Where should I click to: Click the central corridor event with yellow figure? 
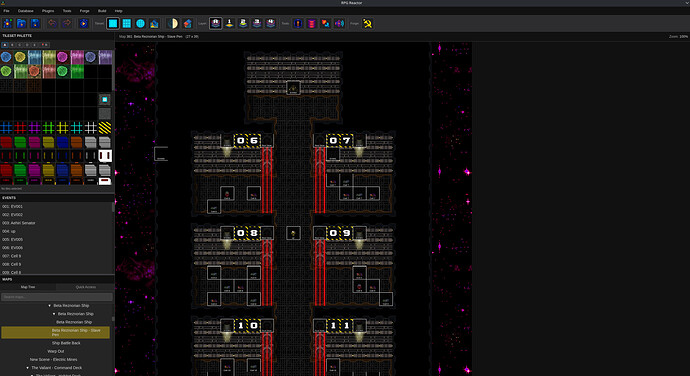(294, 233)
